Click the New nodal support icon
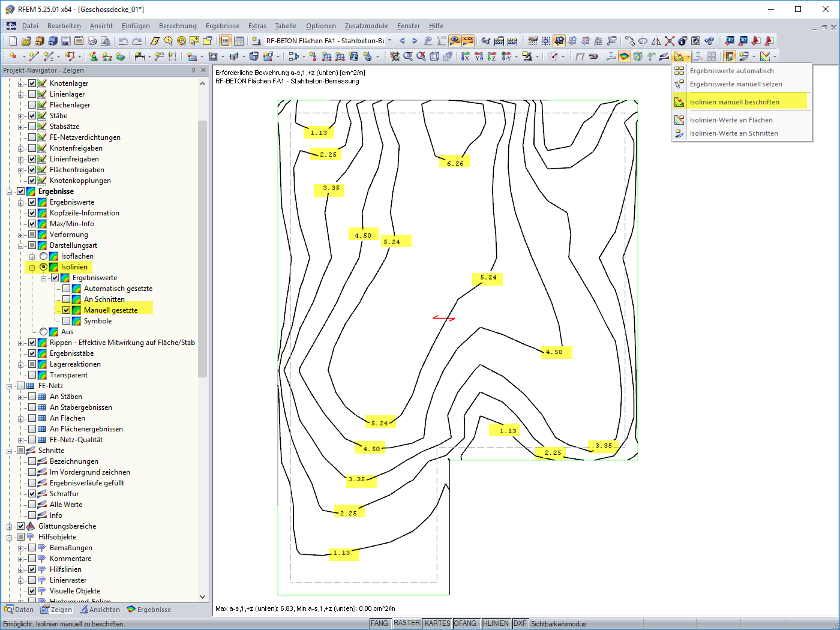 (94, 56)
